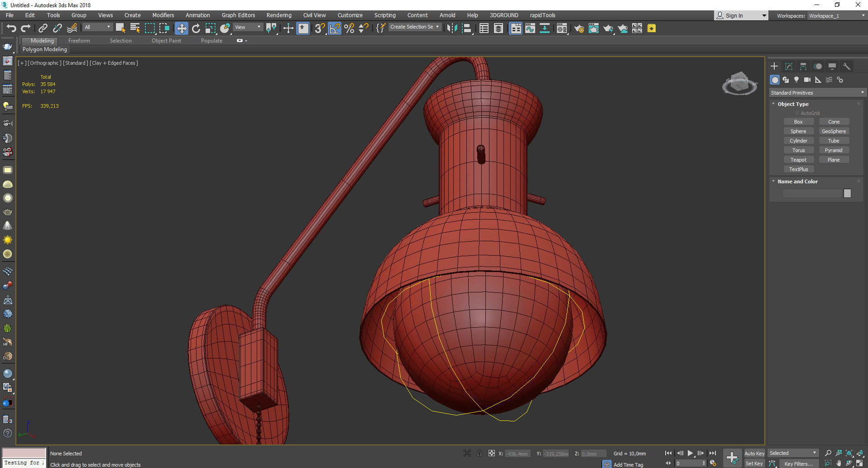Open the Modify panel tab
Image resolution: width=868 pixels, height=468 pixels.
(789, 67)
